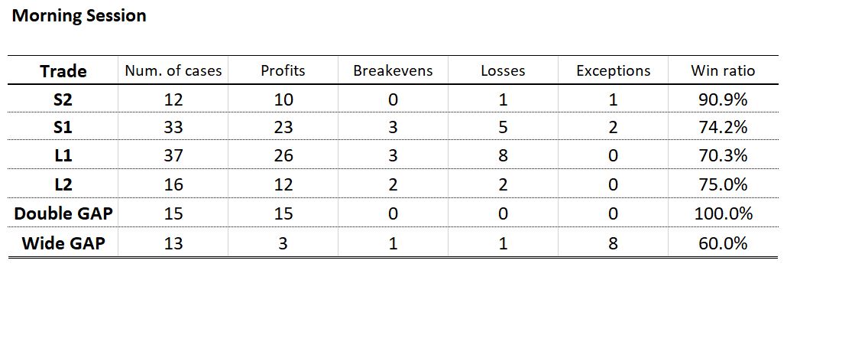
Task: Click the 90.9% win ratio cell
Action: pyautogui.click(x=723, y=99)
